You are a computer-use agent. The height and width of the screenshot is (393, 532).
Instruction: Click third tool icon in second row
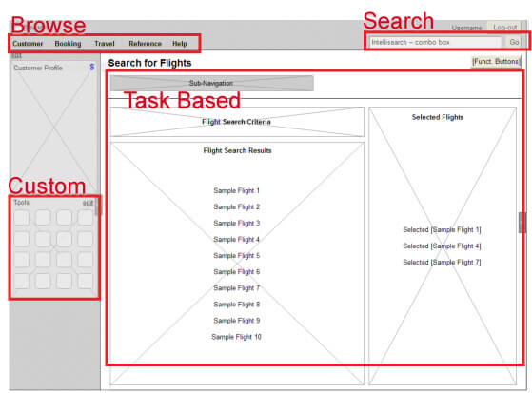tap(64, 239)
